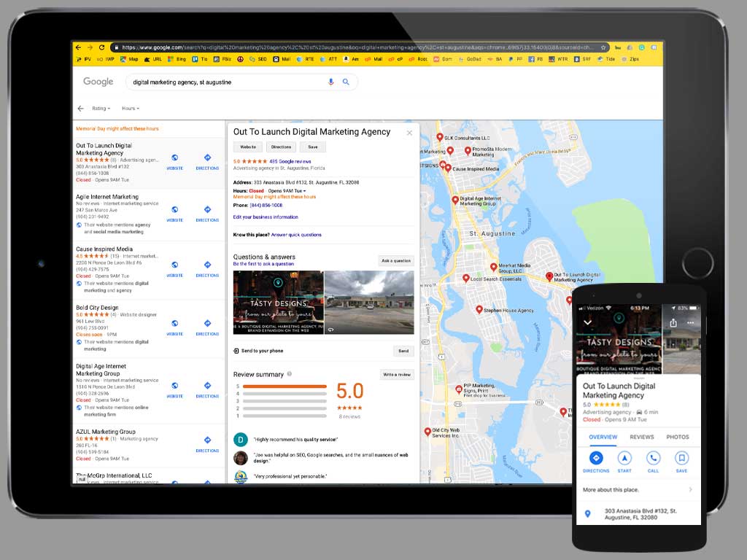This screenshot has height=560, width=747.
Task: Tap the Start navigation icon on phone
Action: 624,458
